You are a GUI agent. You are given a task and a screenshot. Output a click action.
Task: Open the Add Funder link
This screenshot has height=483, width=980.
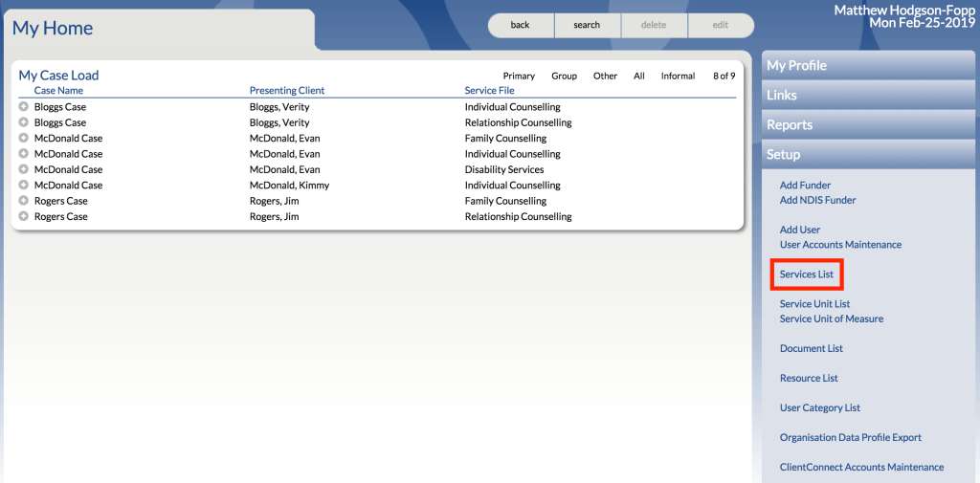click(x=805, y=185)
